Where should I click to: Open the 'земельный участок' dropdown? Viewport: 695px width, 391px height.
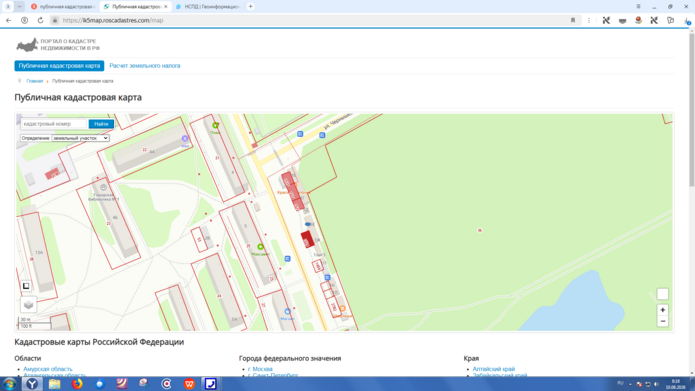tap(80, 138)
